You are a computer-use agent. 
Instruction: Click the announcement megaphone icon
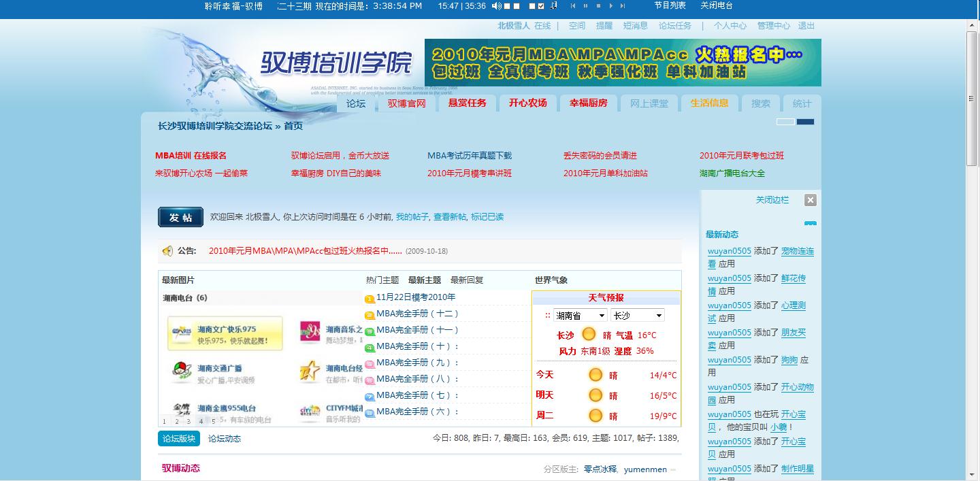tap(167, 251)
